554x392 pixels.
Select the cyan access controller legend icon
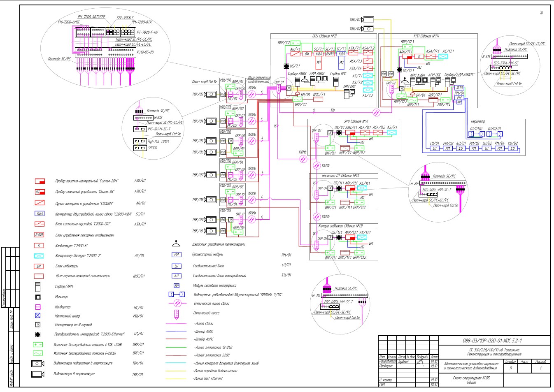click(39, 256)
